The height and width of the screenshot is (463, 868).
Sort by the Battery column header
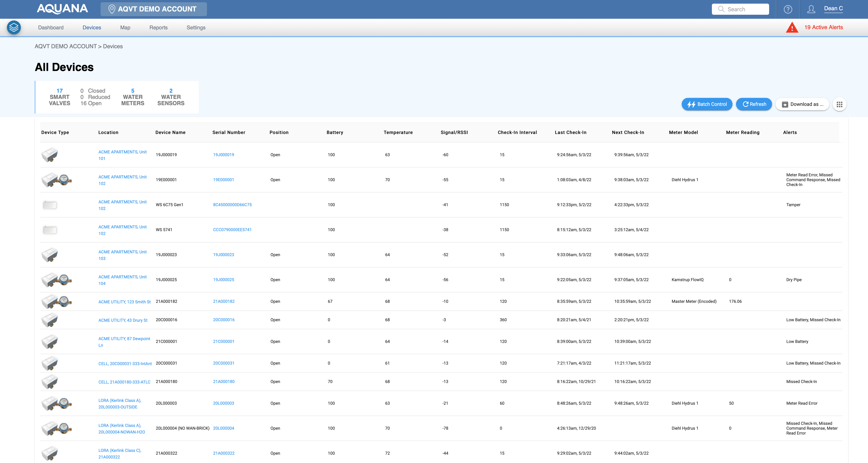click(335, 133)
